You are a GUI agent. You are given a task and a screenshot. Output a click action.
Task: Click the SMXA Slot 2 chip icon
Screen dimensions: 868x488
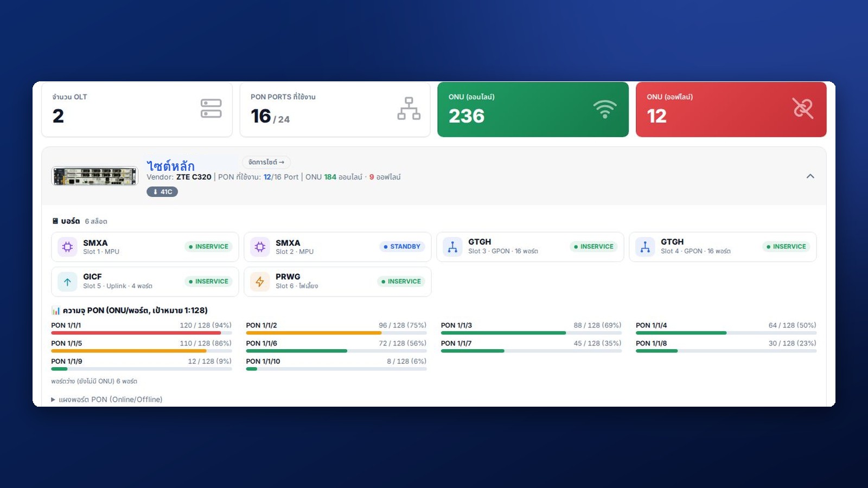click(260, 247)
